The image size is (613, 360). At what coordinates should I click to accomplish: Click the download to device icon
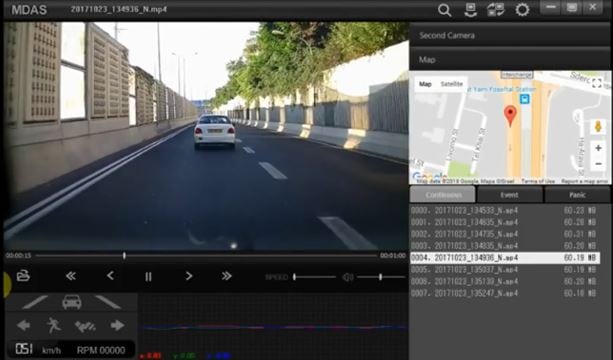[470, 10]
